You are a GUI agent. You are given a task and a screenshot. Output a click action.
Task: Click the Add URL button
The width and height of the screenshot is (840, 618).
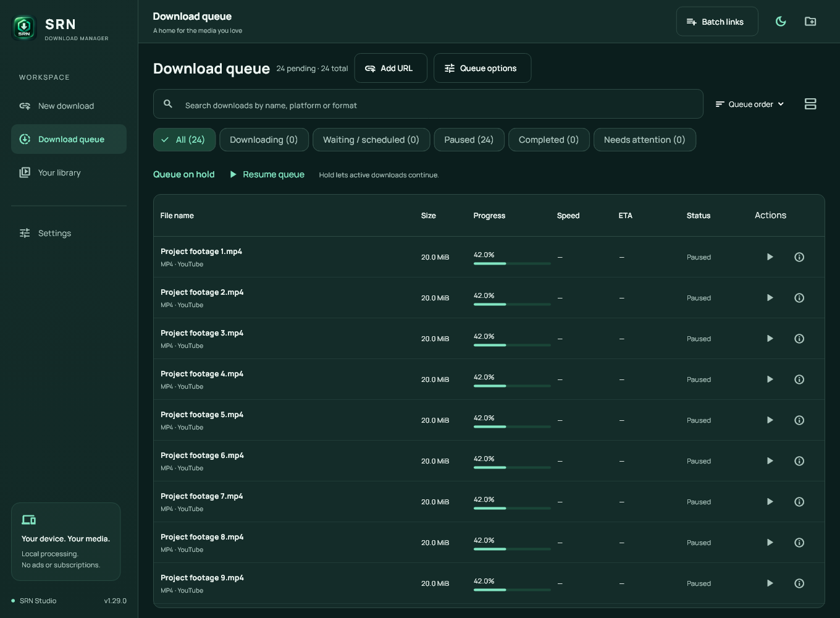tap(390, 68)
